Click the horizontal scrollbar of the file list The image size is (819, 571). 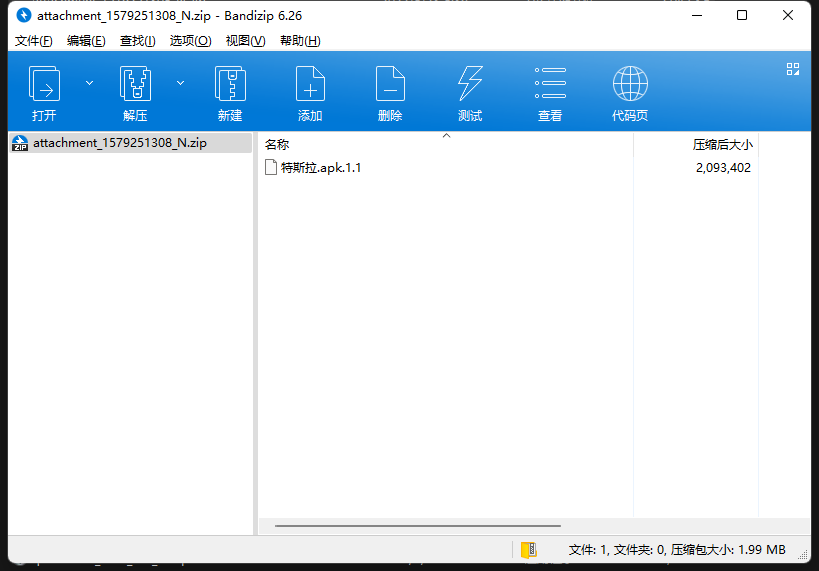[x=418, y=526]
